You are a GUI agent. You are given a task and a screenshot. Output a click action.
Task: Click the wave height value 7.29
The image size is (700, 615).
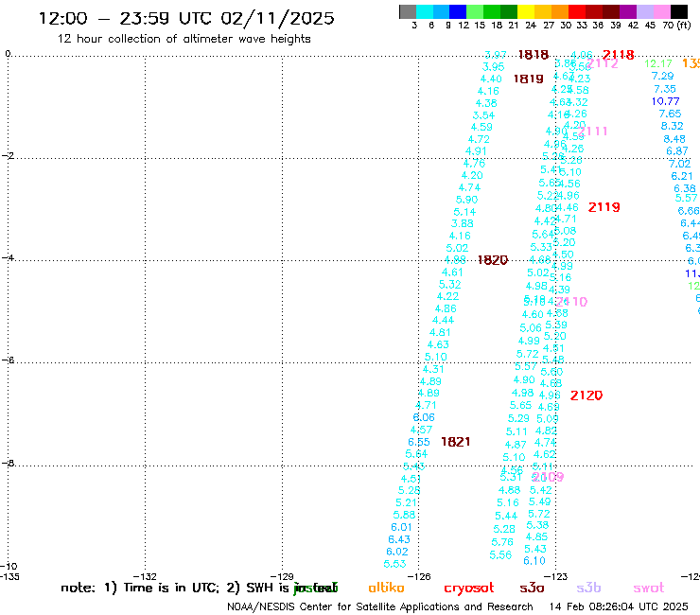[662, 76]
